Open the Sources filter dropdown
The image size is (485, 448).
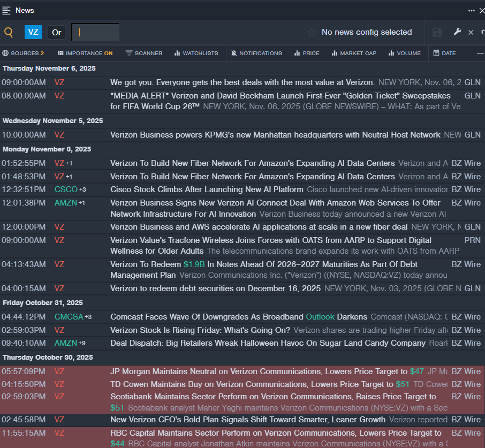point(23,53)
